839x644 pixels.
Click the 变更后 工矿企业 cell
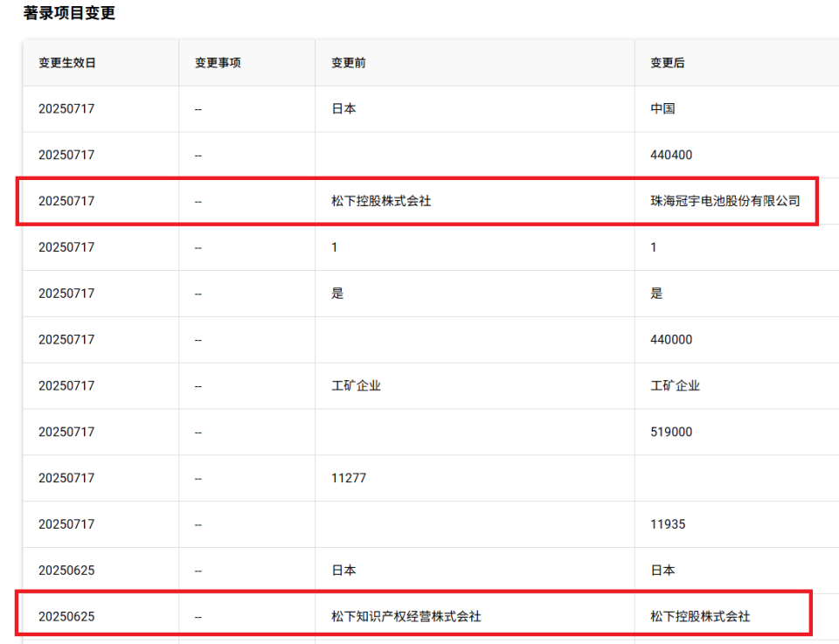(x=675, y=385)
